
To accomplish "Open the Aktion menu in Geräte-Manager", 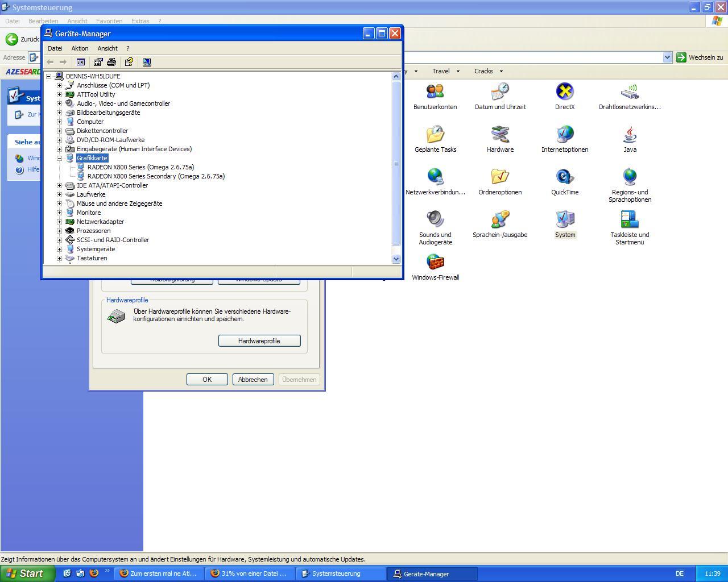I will click(80, 48).
